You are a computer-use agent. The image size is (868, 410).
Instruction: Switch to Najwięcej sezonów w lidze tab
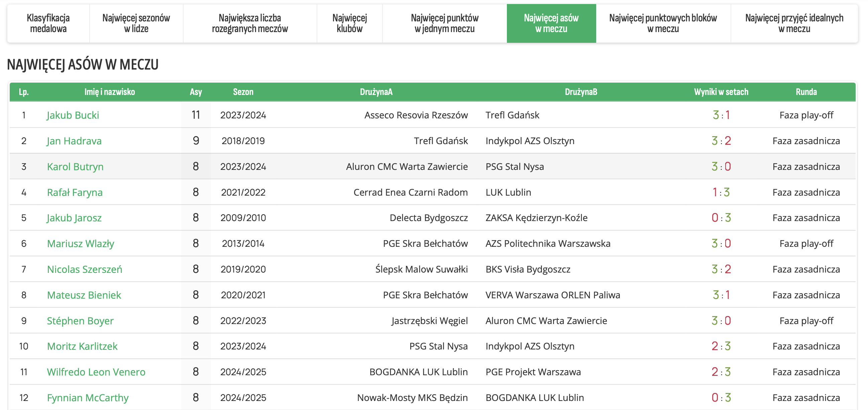pos(136,23)
